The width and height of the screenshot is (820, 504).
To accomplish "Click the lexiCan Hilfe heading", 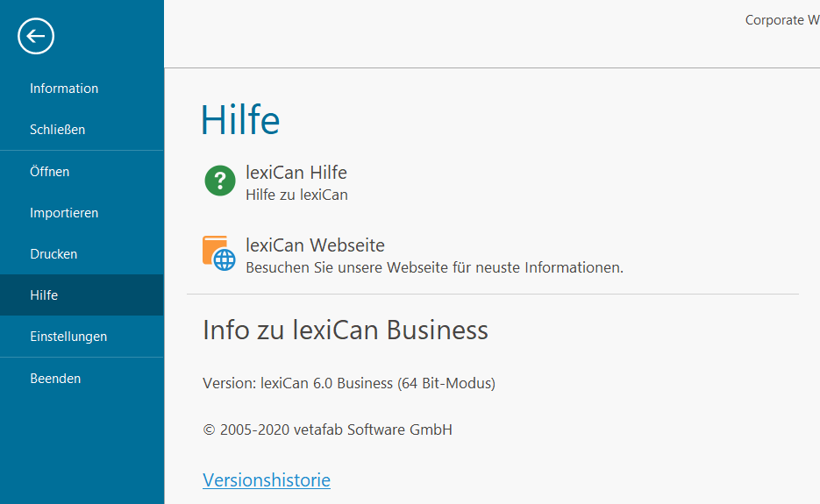I will pos(296,173).
